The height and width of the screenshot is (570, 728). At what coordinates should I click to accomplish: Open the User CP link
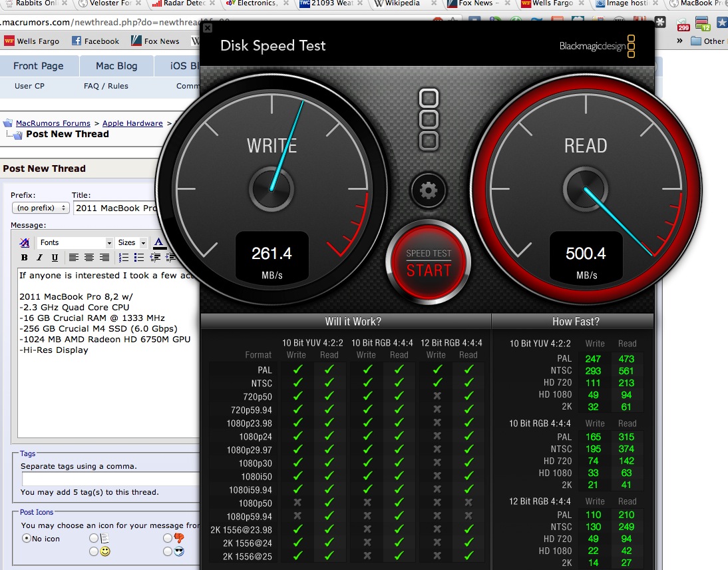click(x=30, y=86)
